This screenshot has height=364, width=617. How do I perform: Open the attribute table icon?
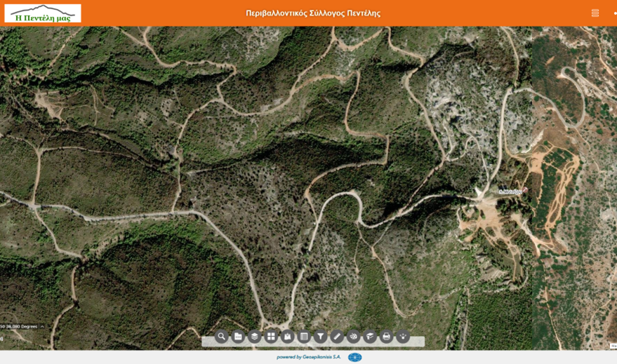tap(304, 337)
